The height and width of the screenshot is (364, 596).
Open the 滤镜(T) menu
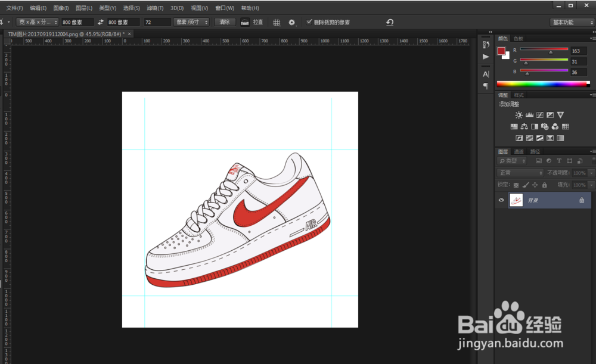(155, 8)
